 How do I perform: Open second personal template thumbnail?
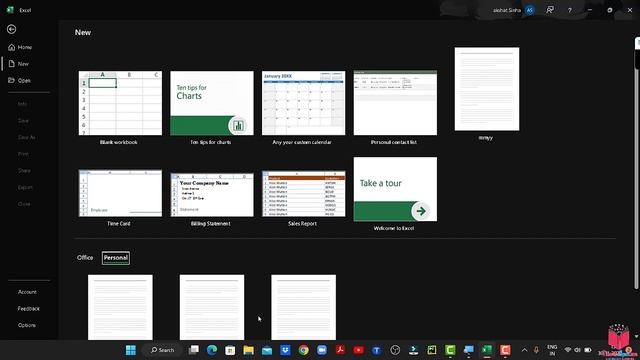[212, 307]
